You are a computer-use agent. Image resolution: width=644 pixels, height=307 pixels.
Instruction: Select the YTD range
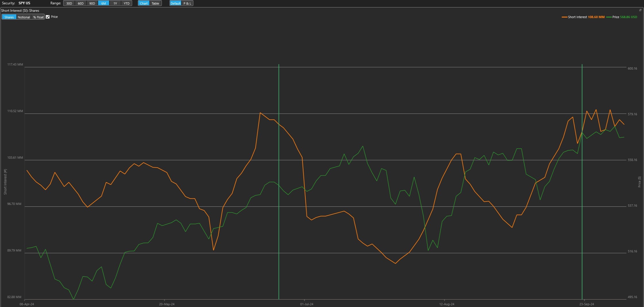(x=126, y=3)
